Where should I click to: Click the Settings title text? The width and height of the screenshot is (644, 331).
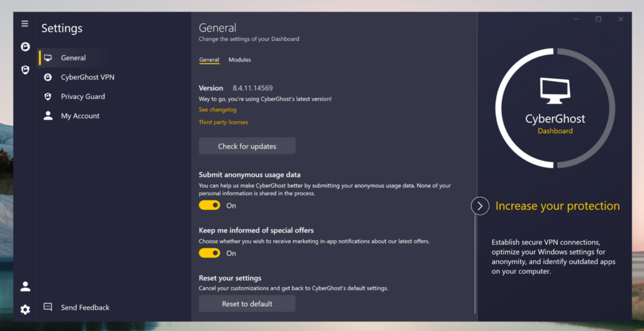coord(62,28)
